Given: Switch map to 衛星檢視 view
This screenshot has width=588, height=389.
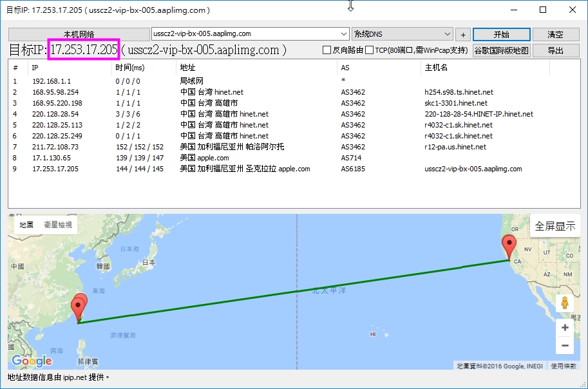Looking at the screenshot, I should pyautogui.click(x=58, y=225).
